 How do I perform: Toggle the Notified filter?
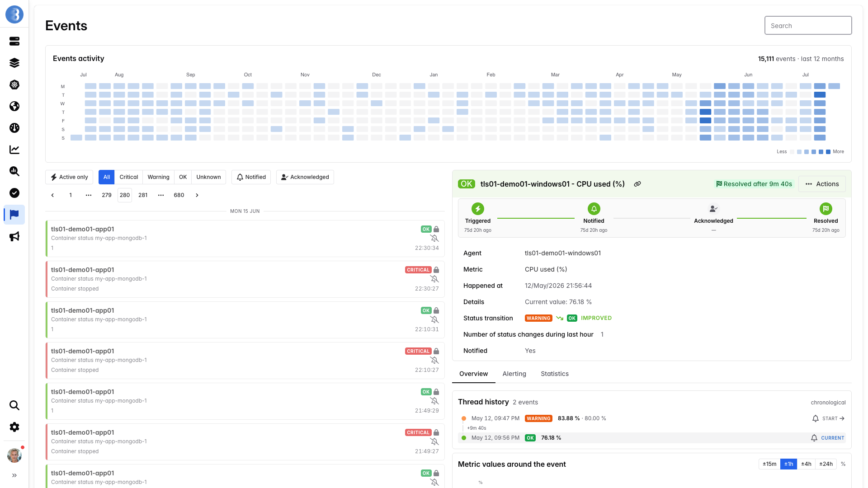pyautogui.click(x=251, y=177)
